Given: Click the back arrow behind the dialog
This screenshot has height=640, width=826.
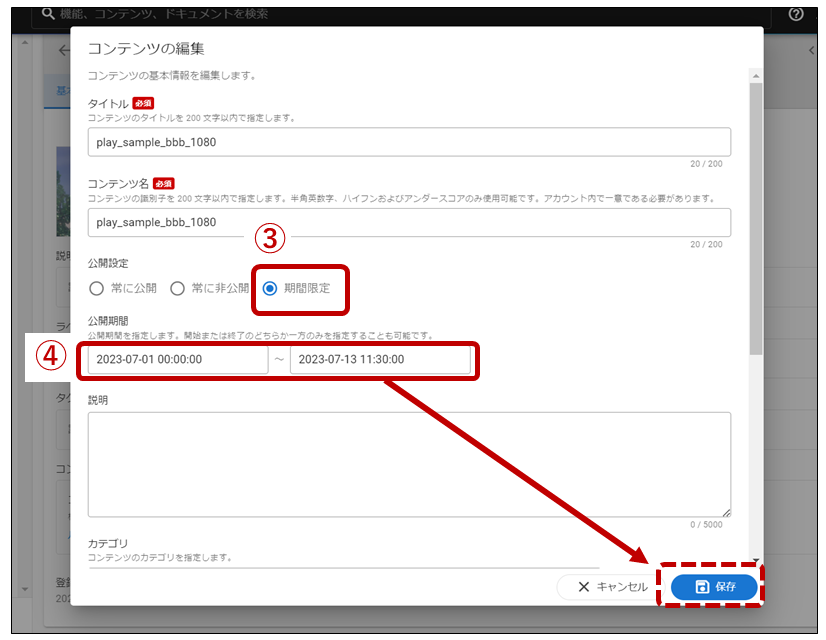Looking at the screenshot, I should coord(64,51).
